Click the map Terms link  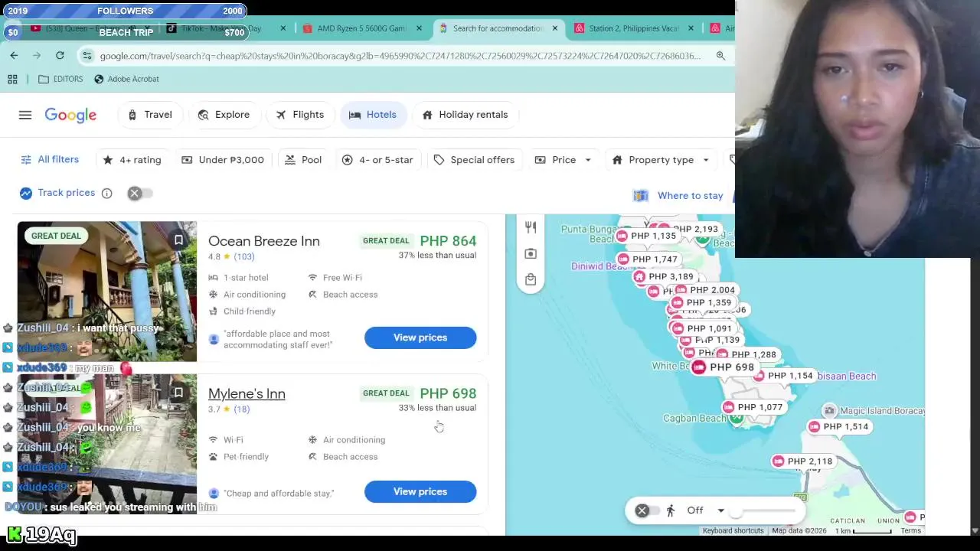point(910,530)
